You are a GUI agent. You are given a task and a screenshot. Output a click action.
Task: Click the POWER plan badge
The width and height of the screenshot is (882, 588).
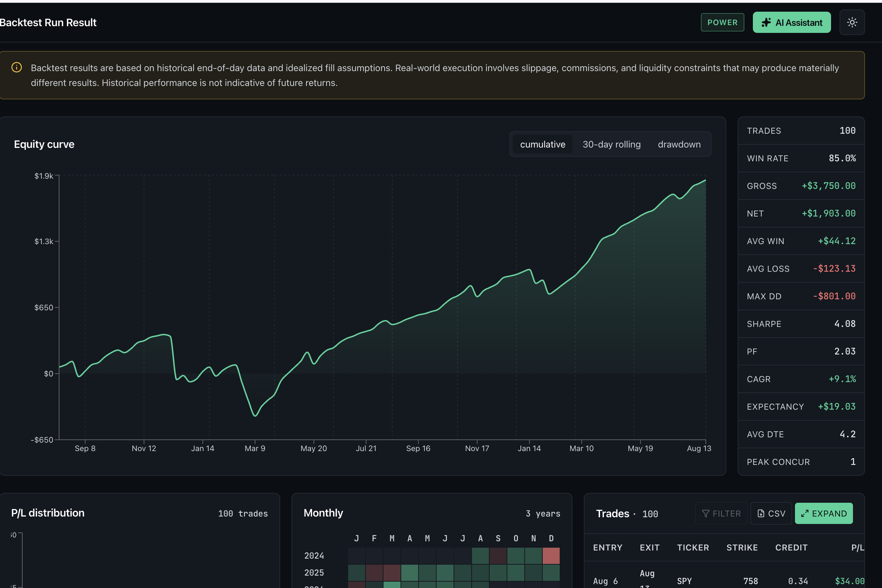tap(722, 23)
